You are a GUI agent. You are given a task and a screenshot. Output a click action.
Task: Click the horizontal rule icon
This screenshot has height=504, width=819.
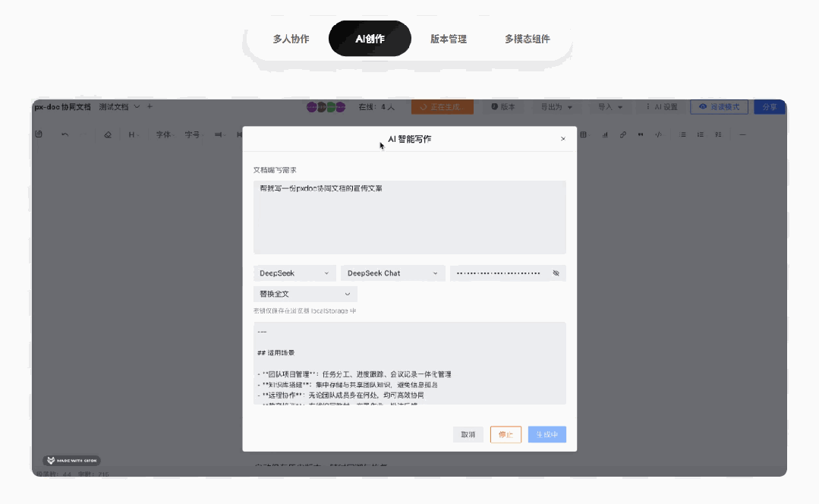click(x=742, y=135)
